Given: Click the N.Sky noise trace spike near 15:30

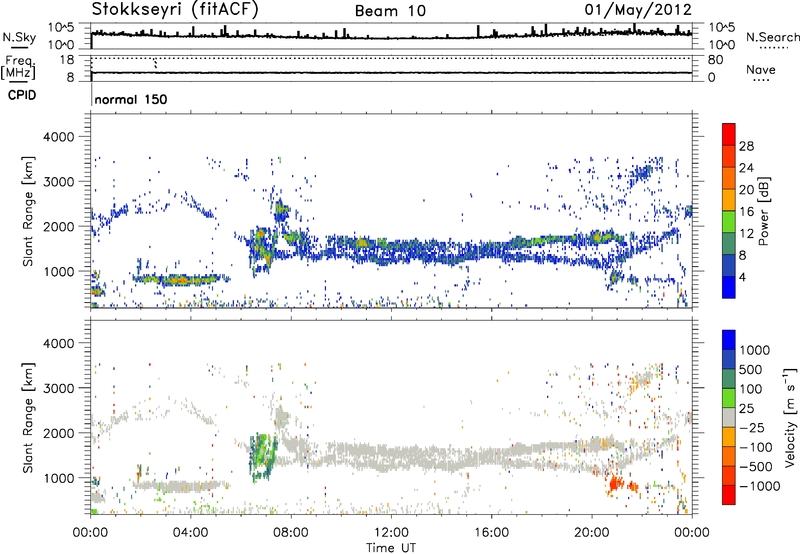Looking at the screenshot, I should pyautogui.click(x=478, y=31).
